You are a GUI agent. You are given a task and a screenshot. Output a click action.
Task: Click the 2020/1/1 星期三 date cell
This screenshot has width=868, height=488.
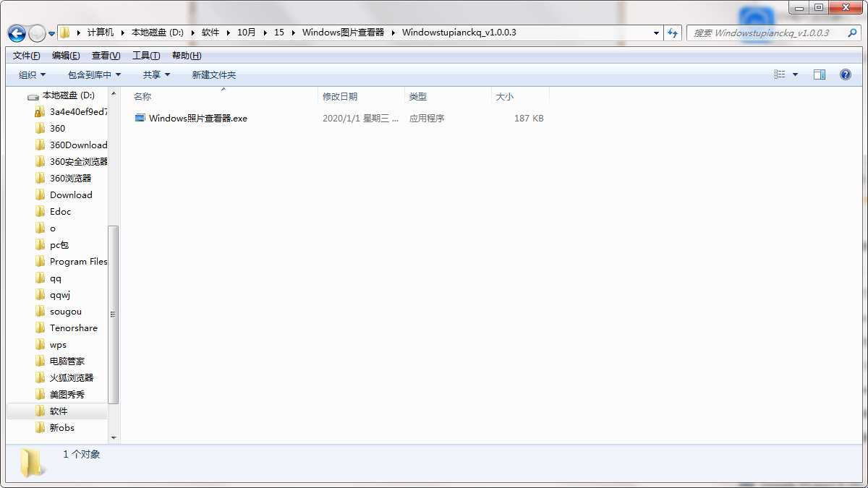(x=360, y=118)
